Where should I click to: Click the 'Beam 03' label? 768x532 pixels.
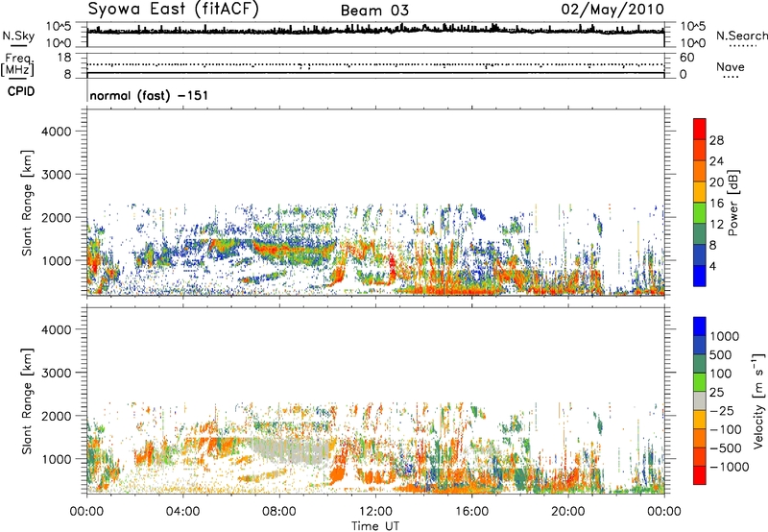click(x=374, y=11)
